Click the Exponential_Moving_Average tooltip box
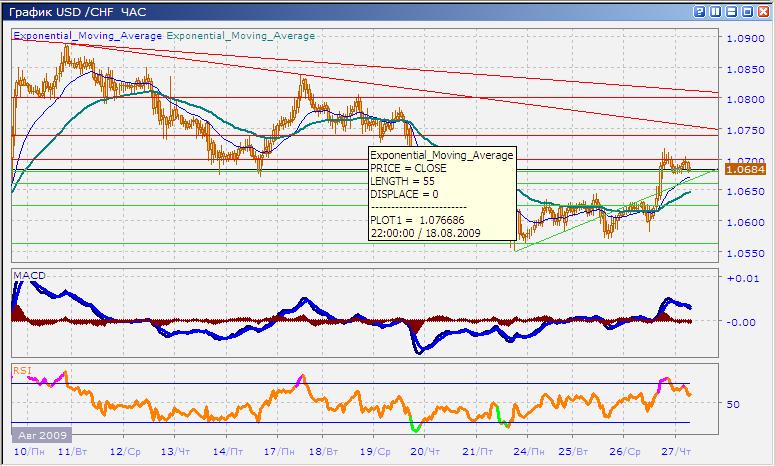 (441, 198)
